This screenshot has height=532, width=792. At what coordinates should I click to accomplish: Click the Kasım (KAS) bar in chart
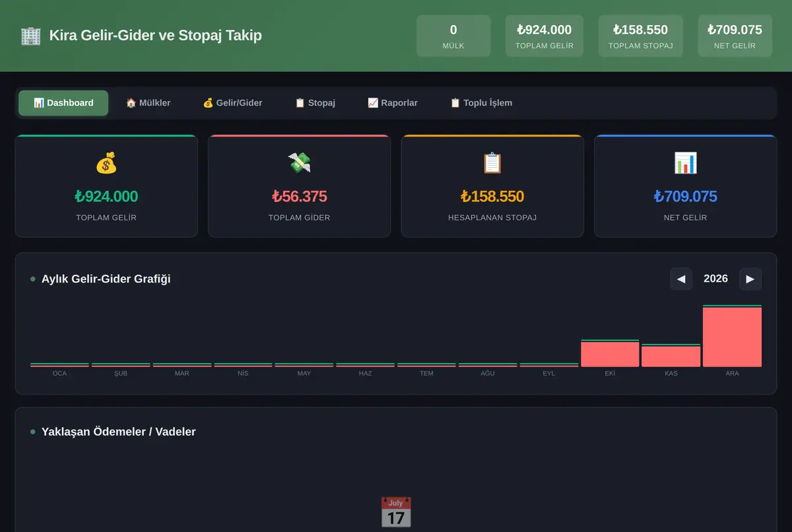(x=671, y=355)
